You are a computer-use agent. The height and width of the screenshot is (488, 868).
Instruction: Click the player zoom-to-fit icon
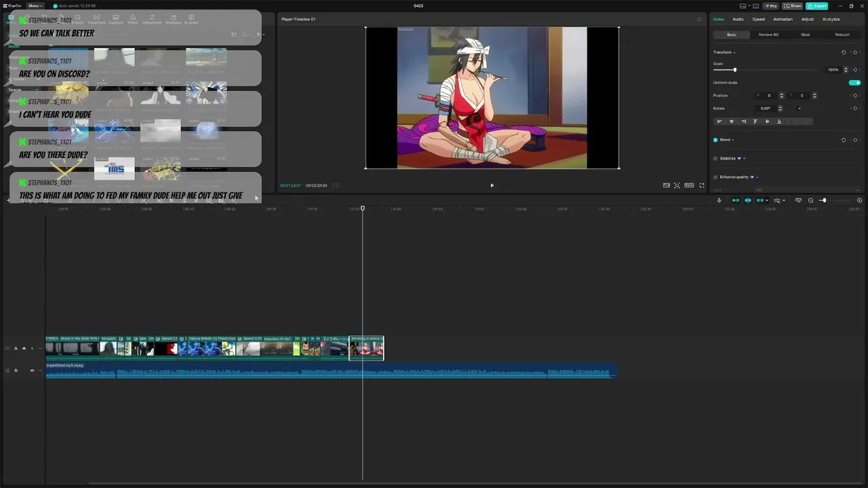click(x=677, y=185)
